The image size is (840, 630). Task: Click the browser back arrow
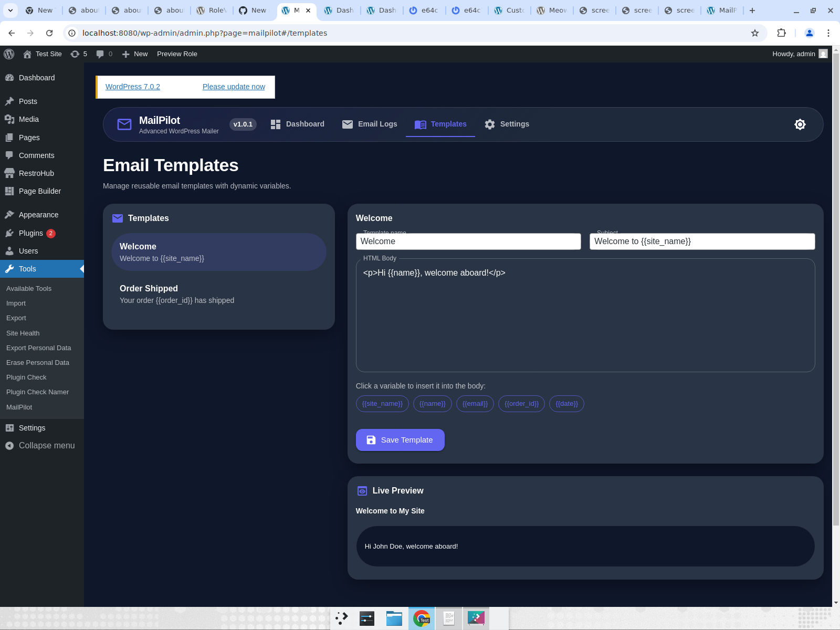click(12, 33)
